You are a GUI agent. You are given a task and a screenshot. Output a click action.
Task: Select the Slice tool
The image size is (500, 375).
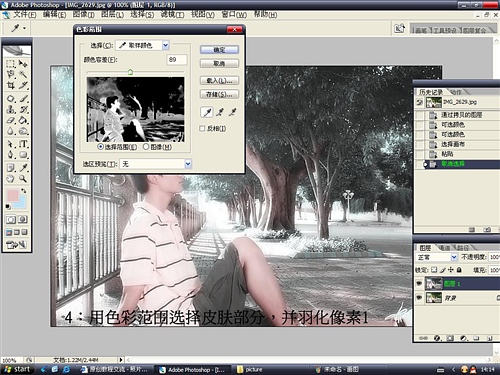point(23,85)
